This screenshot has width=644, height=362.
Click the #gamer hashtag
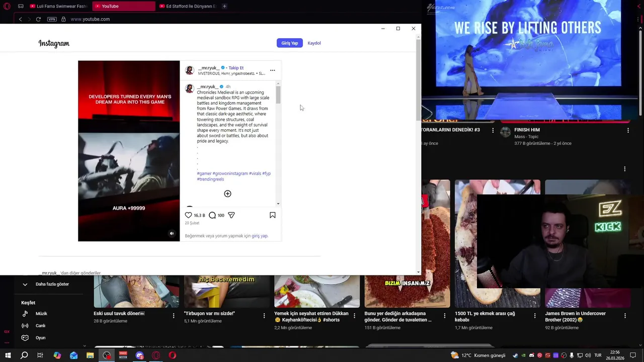[204, 173]
